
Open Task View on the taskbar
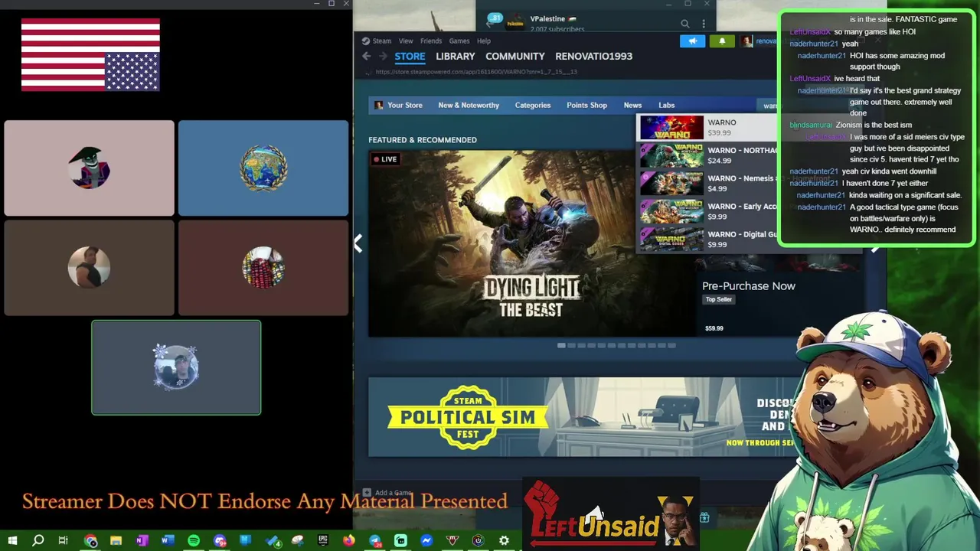(x=64, y=540)
